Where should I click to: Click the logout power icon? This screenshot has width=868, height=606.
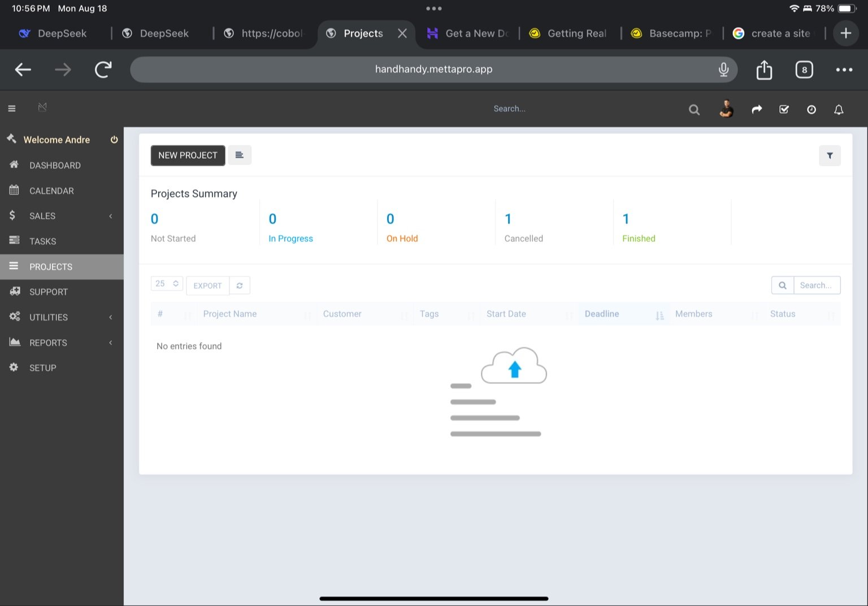point(114,140)
